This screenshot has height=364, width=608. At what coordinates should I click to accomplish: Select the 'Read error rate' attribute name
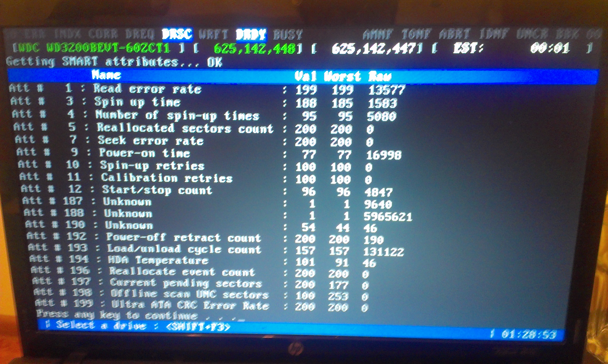[147, 89]
